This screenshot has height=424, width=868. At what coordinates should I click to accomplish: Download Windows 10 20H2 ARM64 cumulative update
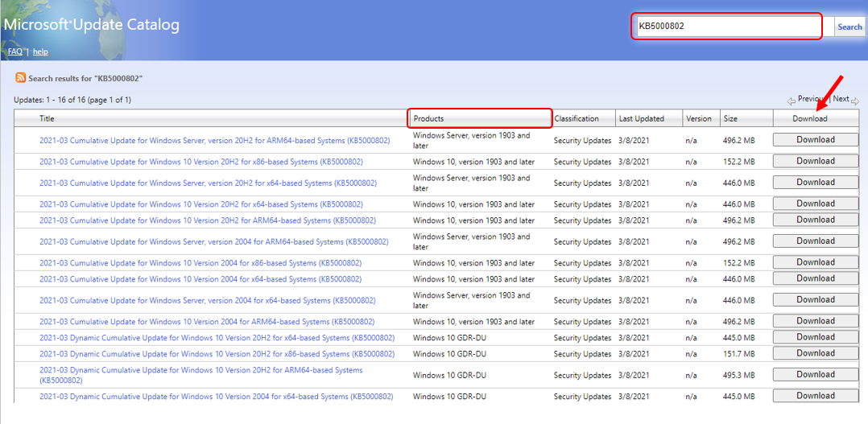816,220
